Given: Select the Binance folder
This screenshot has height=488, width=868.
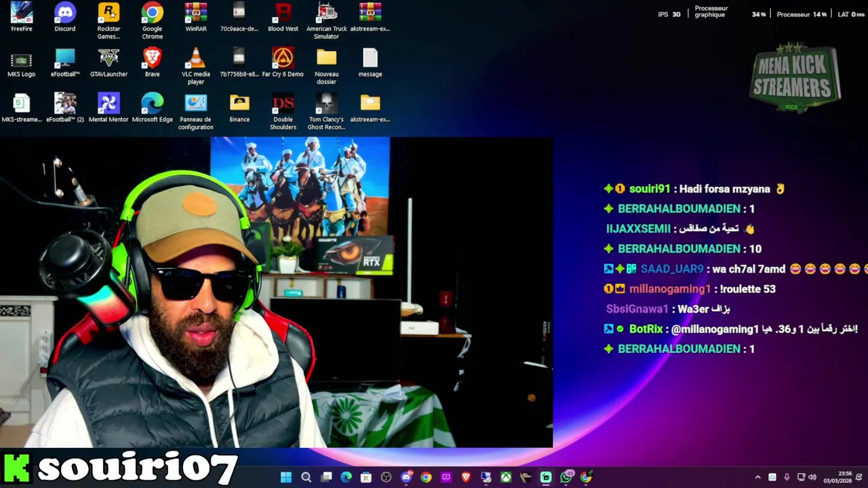Looking at the screenshot, I should [x=239, y=108].
